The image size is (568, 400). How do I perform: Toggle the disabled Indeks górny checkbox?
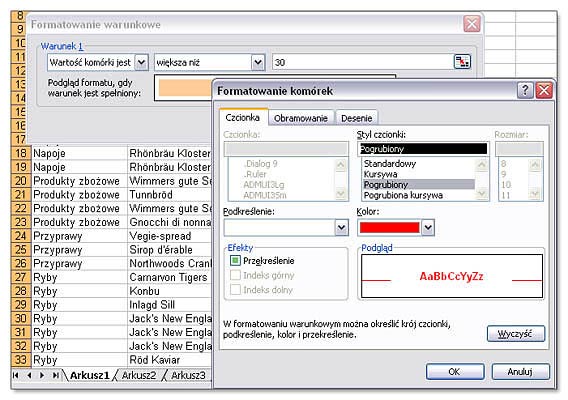coord(235,275)
